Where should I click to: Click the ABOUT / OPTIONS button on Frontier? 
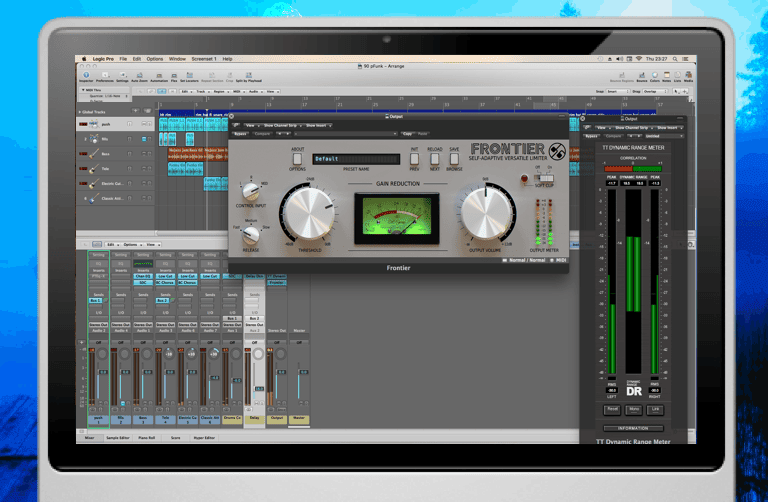point(297,159)
